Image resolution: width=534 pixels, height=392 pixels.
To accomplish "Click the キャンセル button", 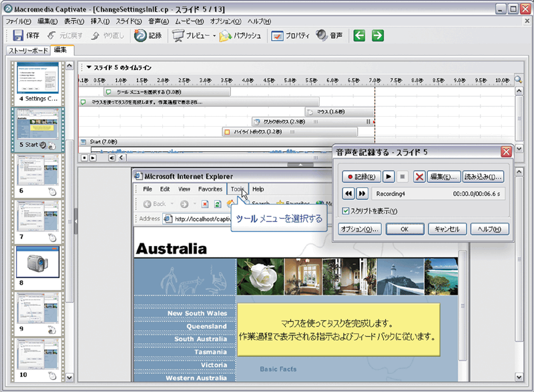I will (447, 229).
